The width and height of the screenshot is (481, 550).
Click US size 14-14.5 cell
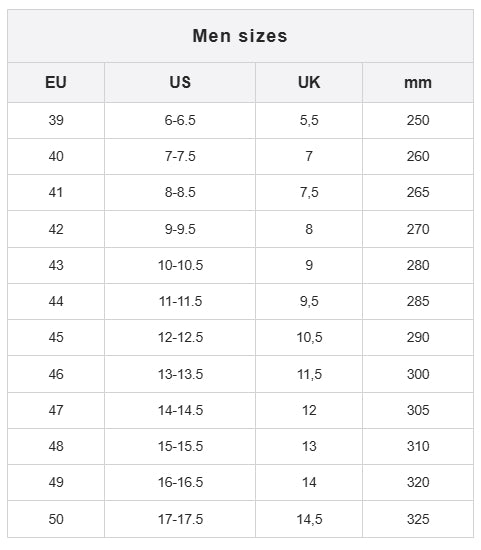click(x=180, y=410)
